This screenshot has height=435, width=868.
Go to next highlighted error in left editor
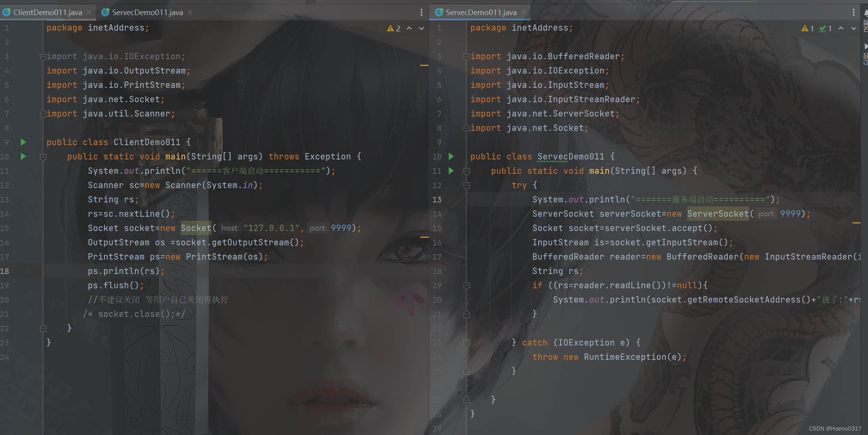click(x=421, y=29)
